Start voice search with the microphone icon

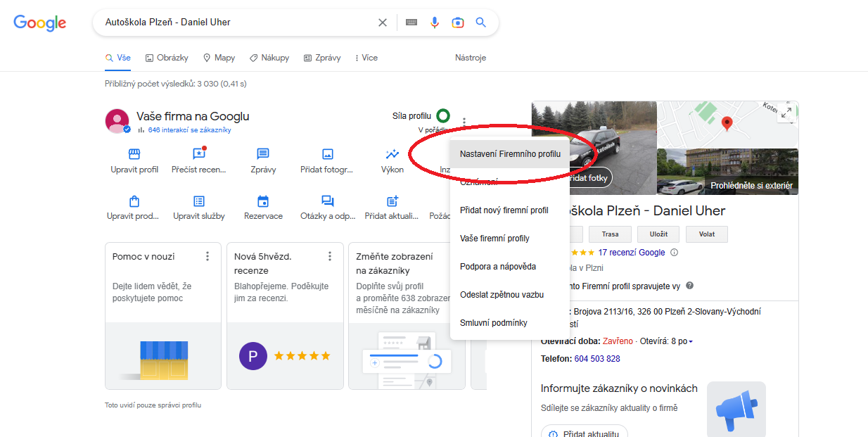[x=435, y=23]
